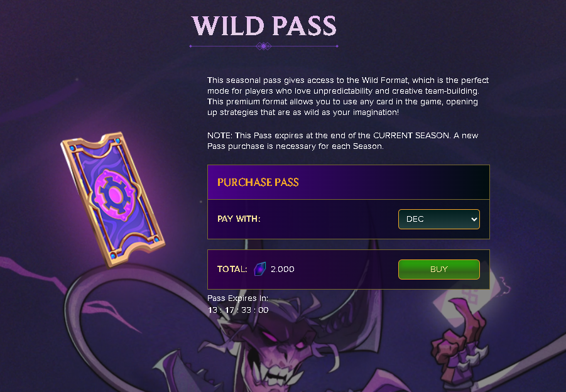Click the 2.000 total amount

pos(282,269)
